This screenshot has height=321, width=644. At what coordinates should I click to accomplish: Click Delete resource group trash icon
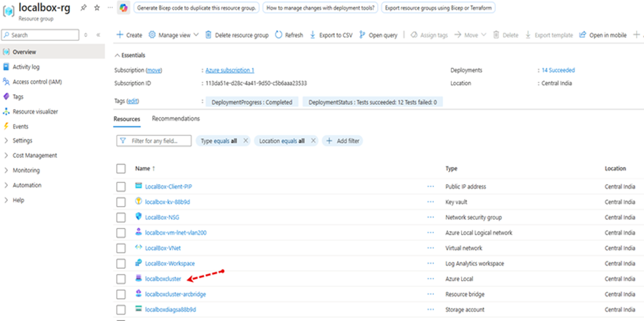(209, 35)
